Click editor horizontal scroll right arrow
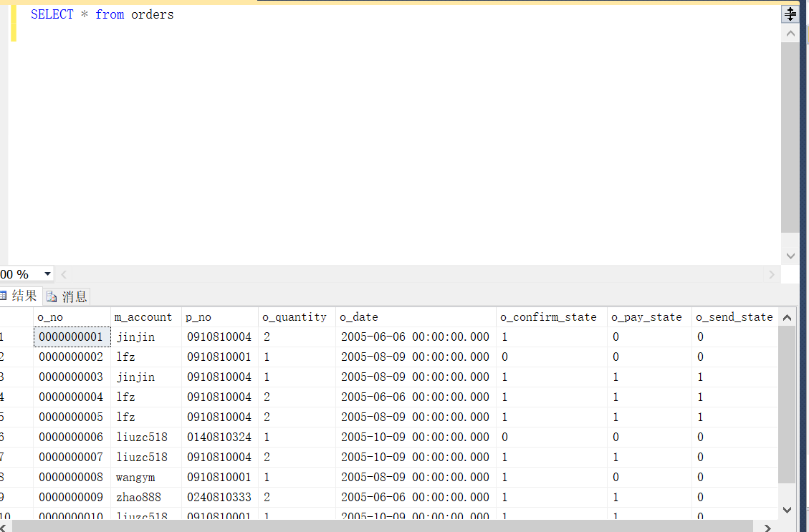The height and width of the screenshot is (532, 809). point(771,274)
